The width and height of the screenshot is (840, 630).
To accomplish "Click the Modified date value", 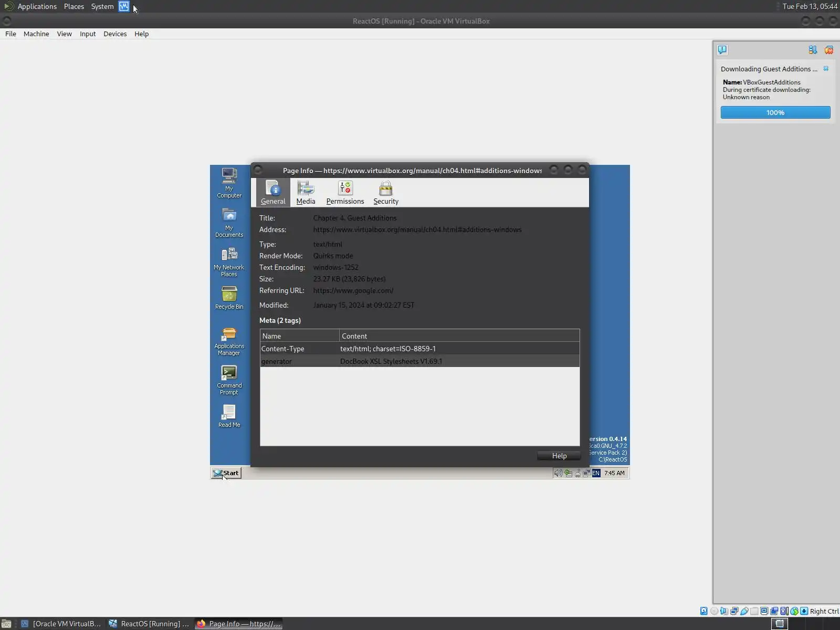I will click(364, 305).
